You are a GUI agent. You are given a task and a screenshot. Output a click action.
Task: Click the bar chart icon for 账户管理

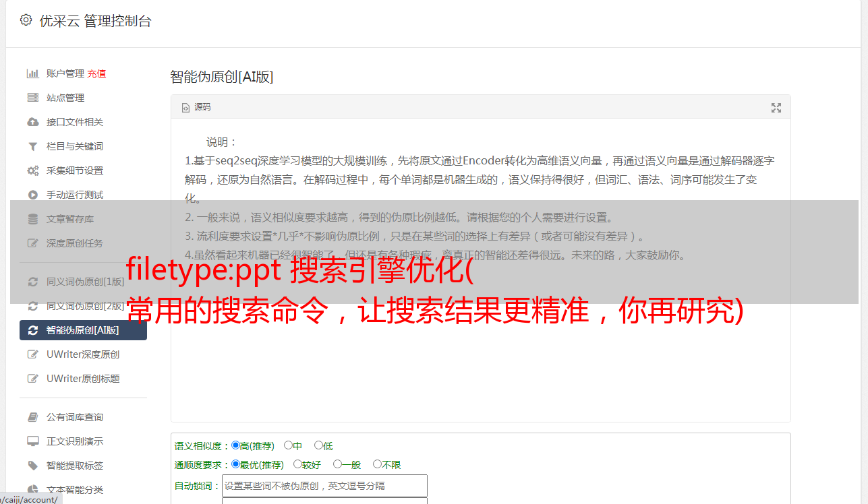click(32, 73)
